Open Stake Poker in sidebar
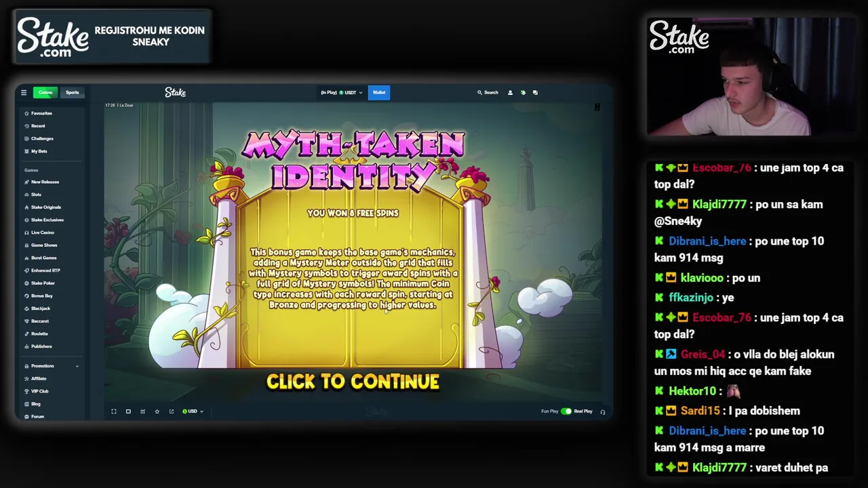 point(40,283)
